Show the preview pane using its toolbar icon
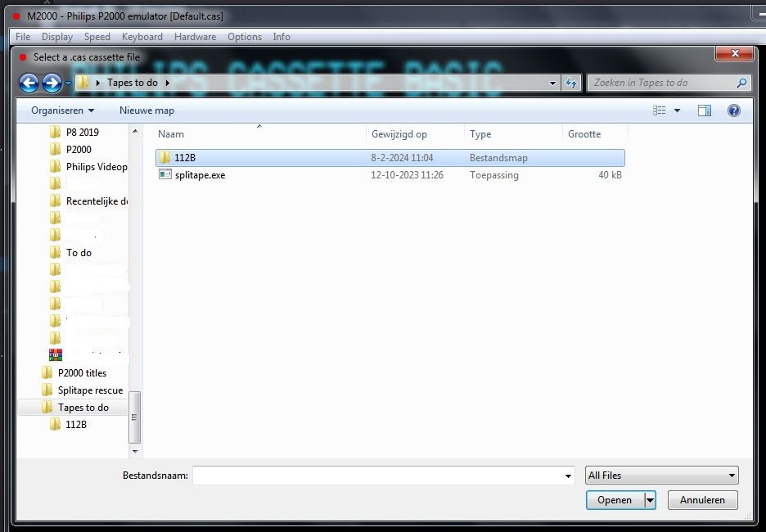The width and height of the screenshot is (766, 532). 705,110
